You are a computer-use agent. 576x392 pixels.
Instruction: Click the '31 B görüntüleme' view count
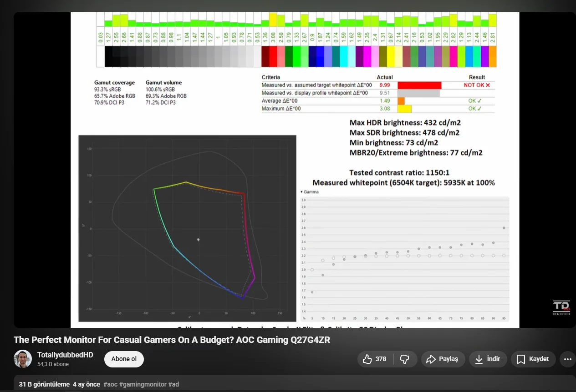(44, 384)
